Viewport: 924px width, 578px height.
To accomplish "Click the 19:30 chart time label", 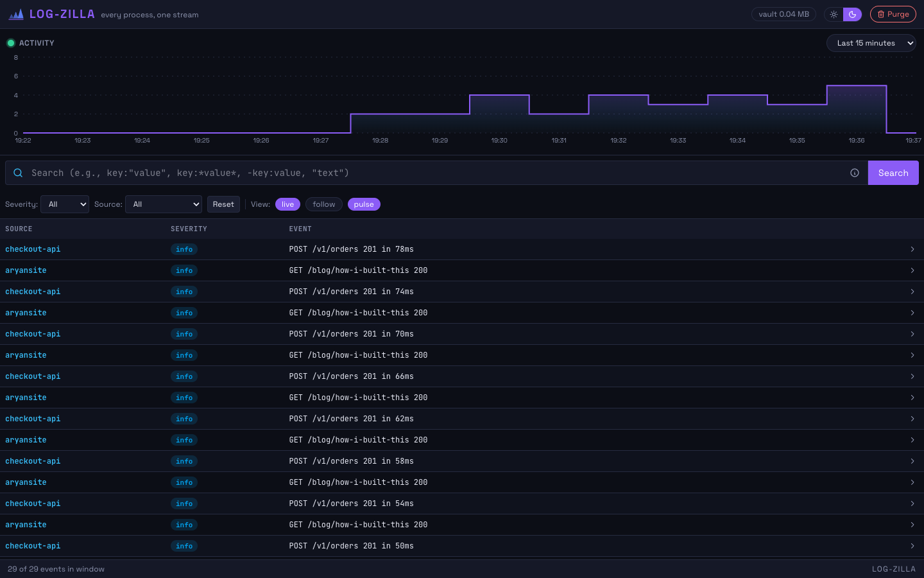I will coord(499,140).
